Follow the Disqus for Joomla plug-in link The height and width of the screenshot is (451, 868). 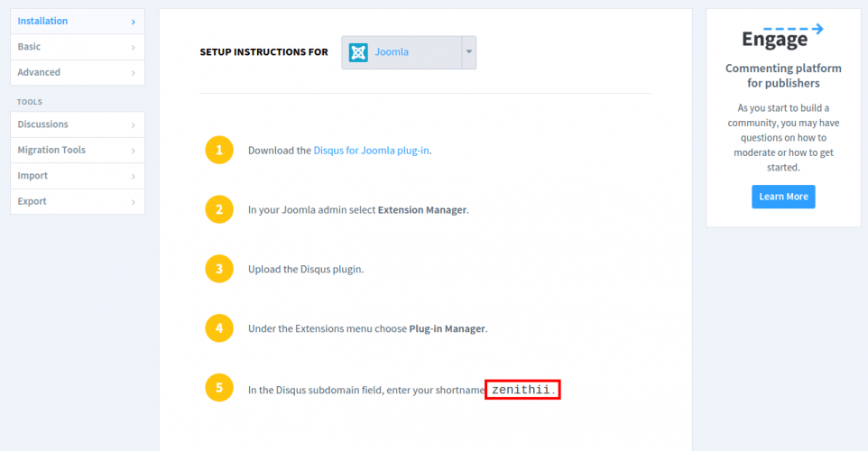click(371, 151)
